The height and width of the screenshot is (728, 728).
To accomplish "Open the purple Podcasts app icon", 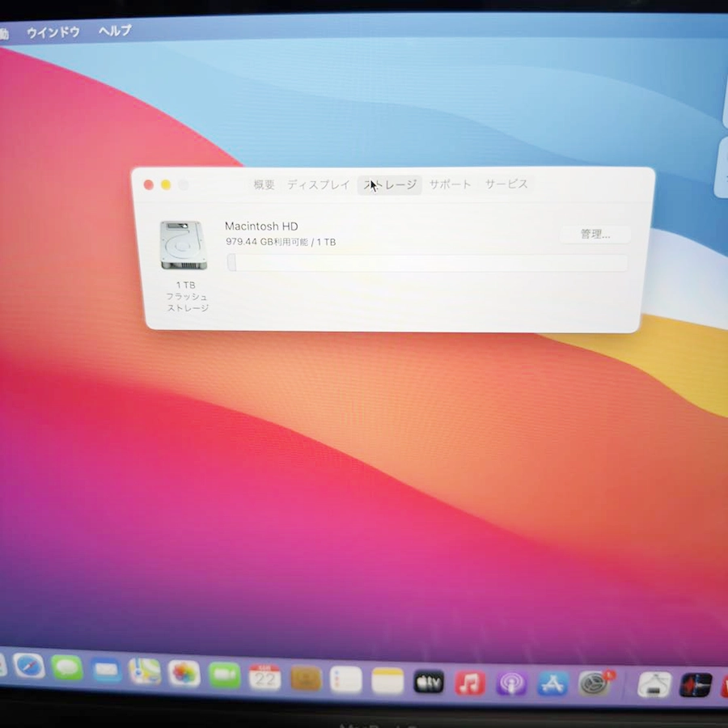I will click(512, 684).
